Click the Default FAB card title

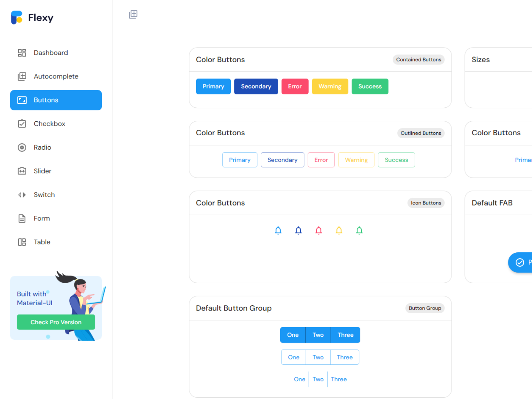click(492, 203)
